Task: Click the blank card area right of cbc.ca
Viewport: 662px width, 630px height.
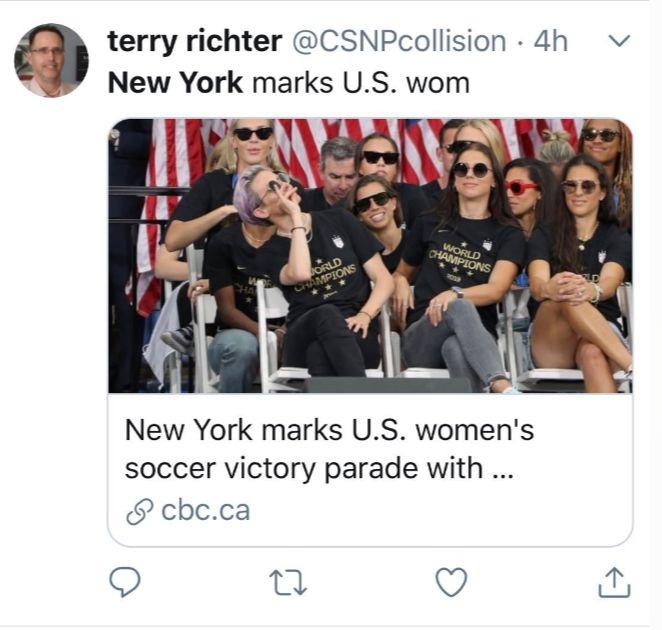Action: 450,511
